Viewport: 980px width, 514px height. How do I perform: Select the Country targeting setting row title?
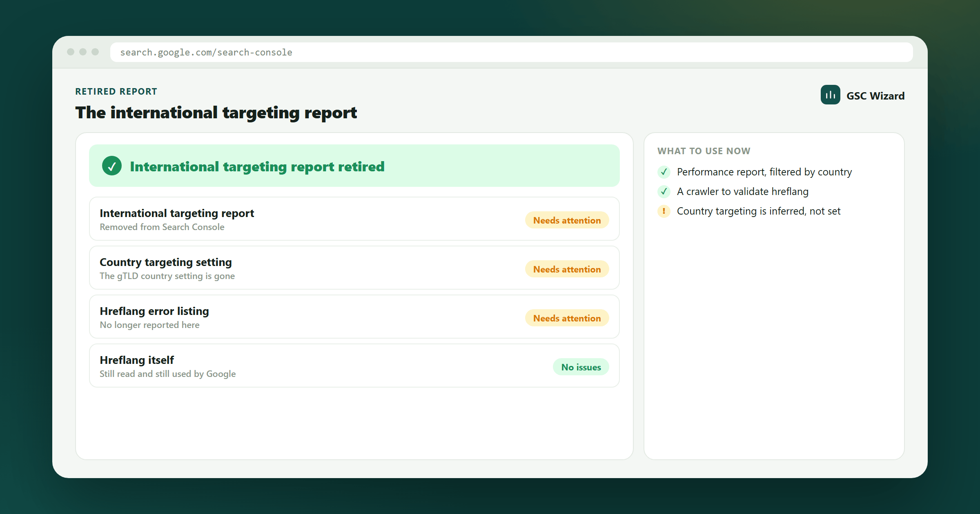click(x=166, y=262)
